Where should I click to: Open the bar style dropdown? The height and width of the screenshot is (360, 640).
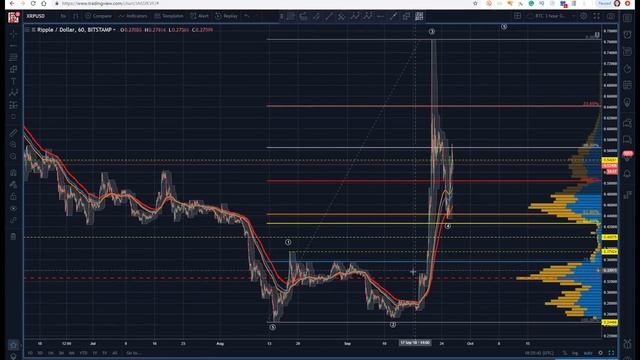click(76, 16)
